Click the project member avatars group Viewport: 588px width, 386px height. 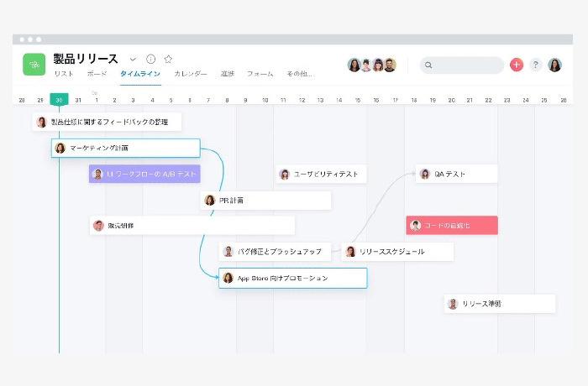click(x=371, y=65)
